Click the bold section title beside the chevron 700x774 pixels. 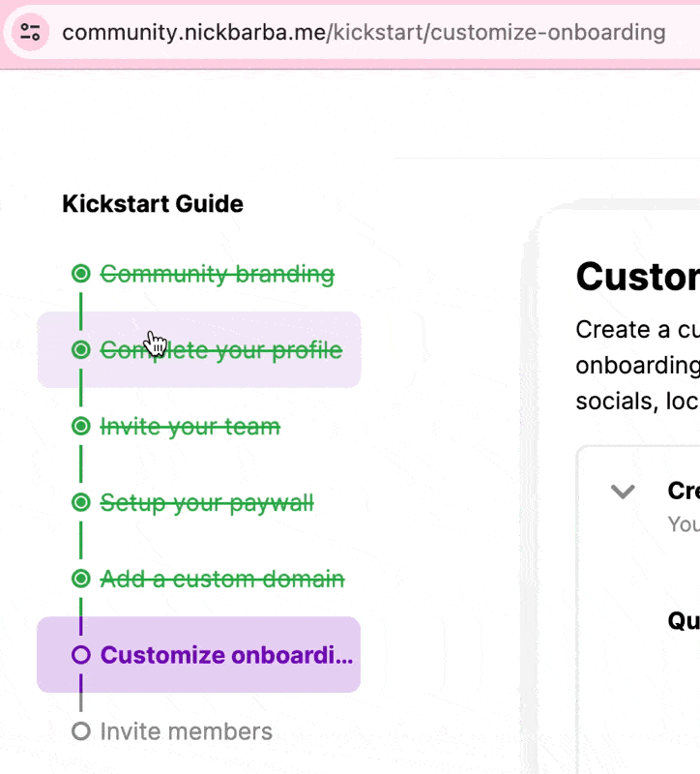coord(684,491)
